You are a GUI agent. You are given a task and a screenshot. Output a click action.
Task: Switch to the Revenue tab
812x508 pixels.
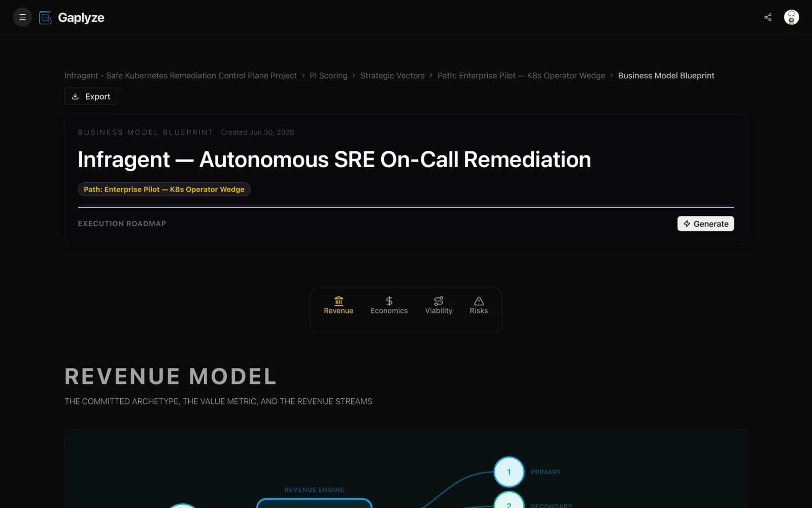point(339,305)
